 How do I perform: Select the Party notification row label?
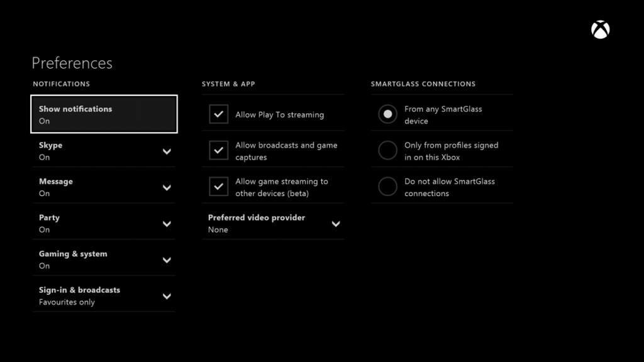point(49,218)
